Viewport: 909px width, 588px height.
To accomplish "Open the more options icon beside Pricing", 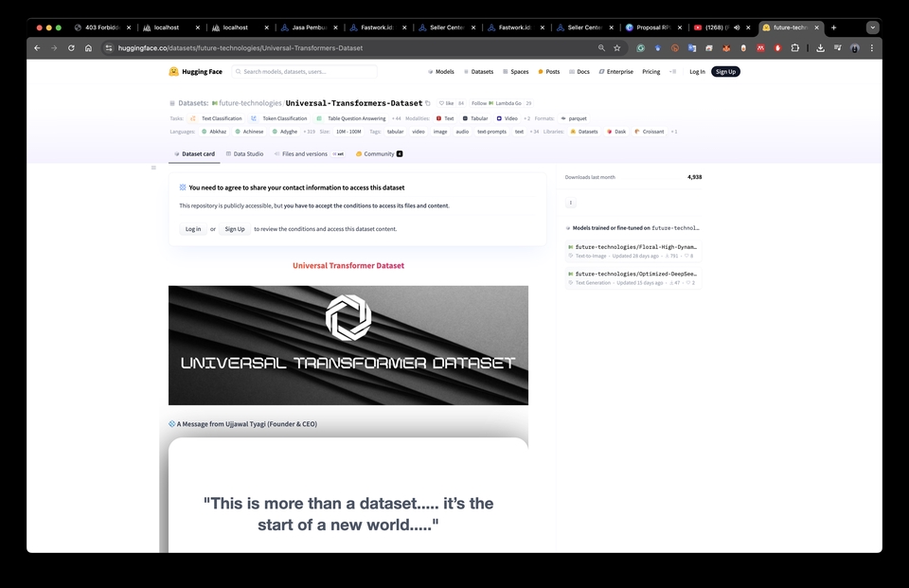I will [672, 71].
